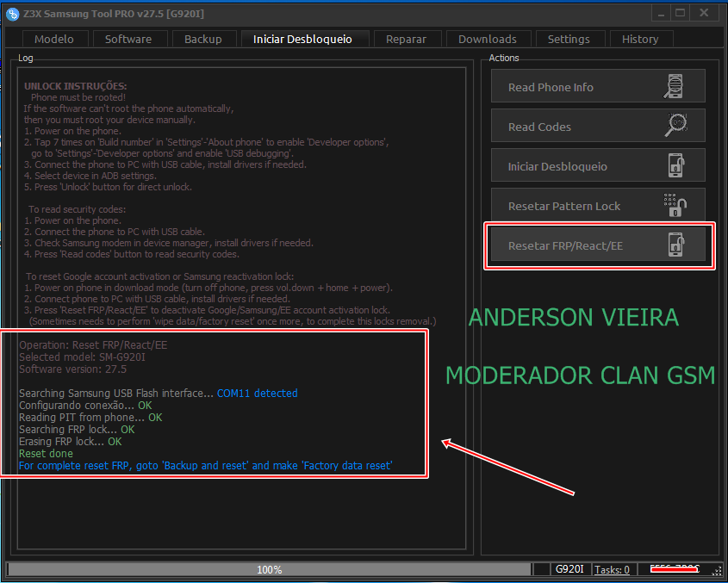Viewport: 728px width, 583px height.
Task: Open the Modelo tab
Action: (55, 39)
